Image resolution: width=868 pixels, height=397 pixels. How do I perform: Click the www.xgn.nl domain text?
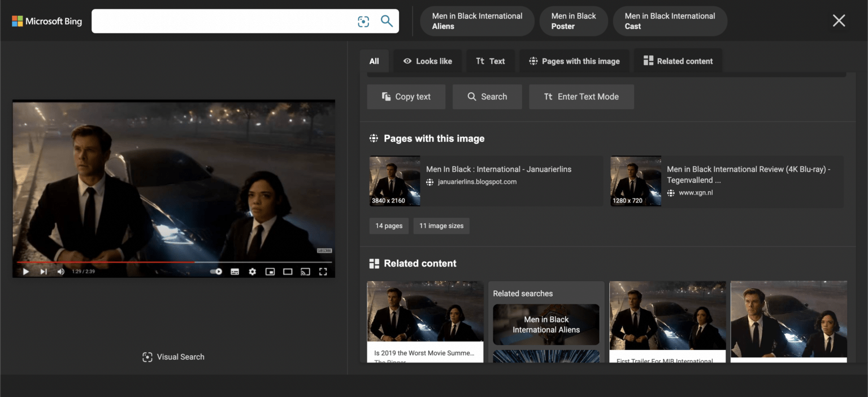click(x=696, y=193)
